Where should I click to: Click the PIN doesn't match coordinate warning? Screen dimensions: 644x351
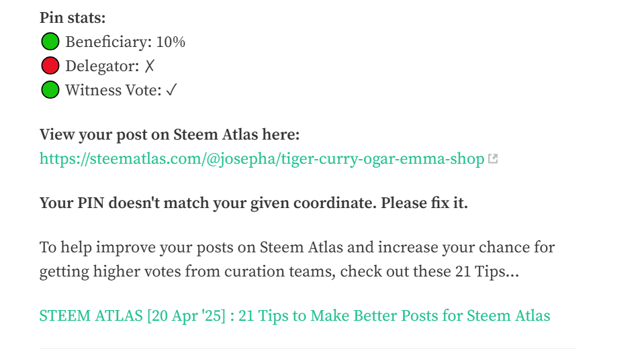[x=254, y=203]
